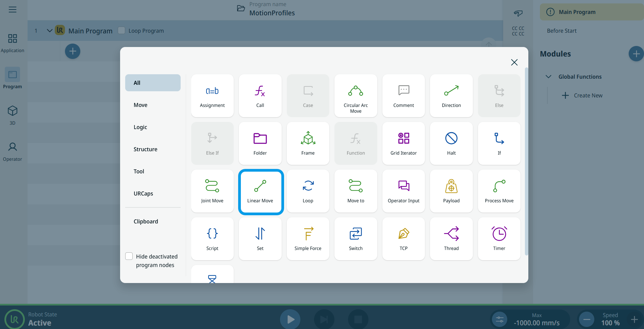Decrease speed with minus button
The width and height of the screenshot is (644, 329).
587,319
